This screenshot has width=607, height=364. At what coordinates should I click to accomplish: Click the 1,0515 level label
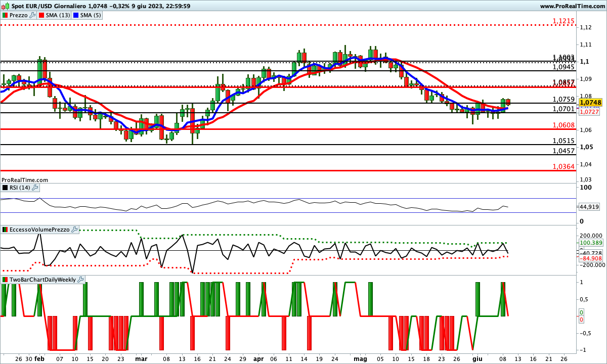pyautogui.click(x=563, y=141)
